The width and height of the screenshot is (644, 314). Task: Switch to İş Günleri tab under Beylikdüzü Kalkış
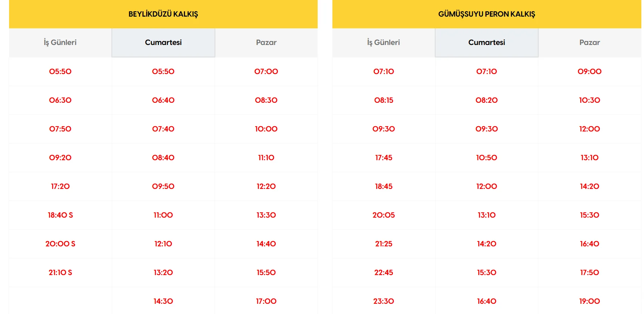pyautogui.click(x=60, y=43)
